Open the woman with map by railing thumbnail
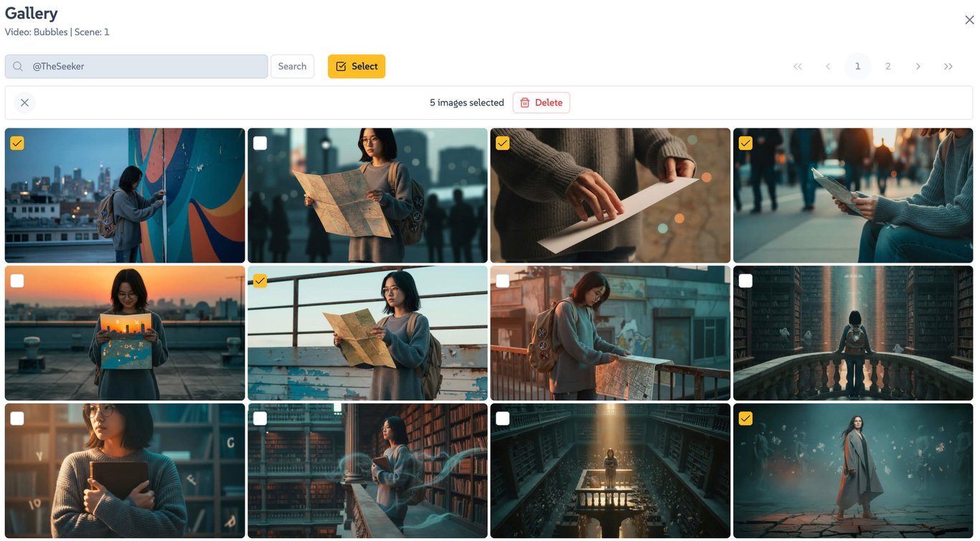Screen dimensions: 980x541 pyautogui.click(x=367, y=334)
